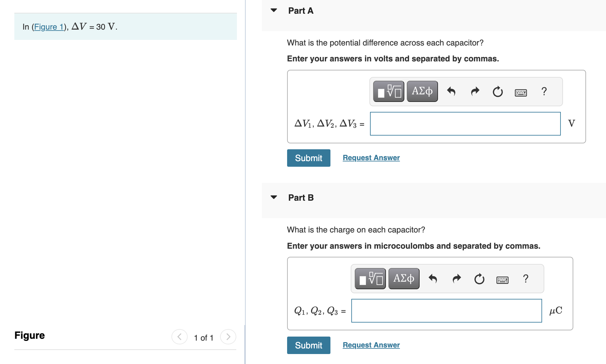Reset the Part A answer field

coord(497,91)
